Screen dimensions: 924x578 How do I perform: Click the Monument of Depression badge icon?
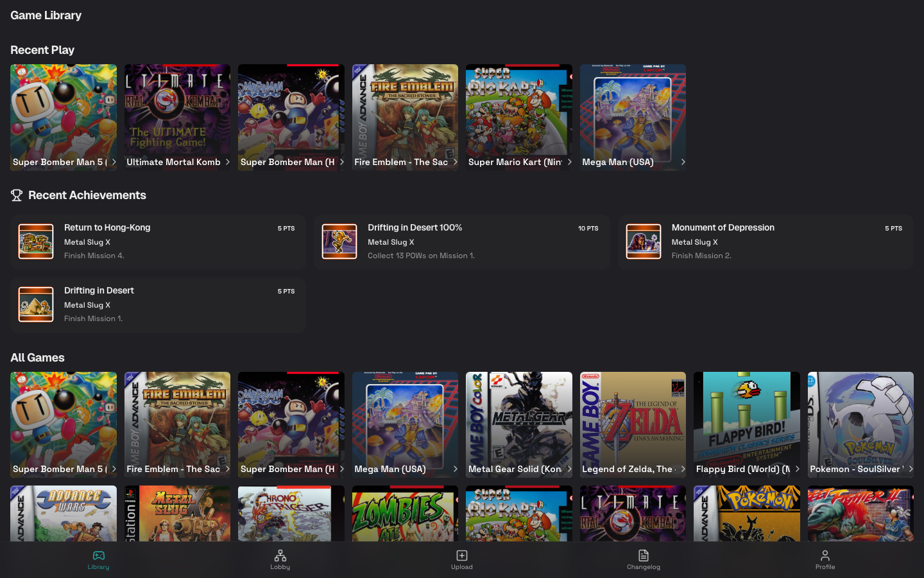click(x=643, y=241)
